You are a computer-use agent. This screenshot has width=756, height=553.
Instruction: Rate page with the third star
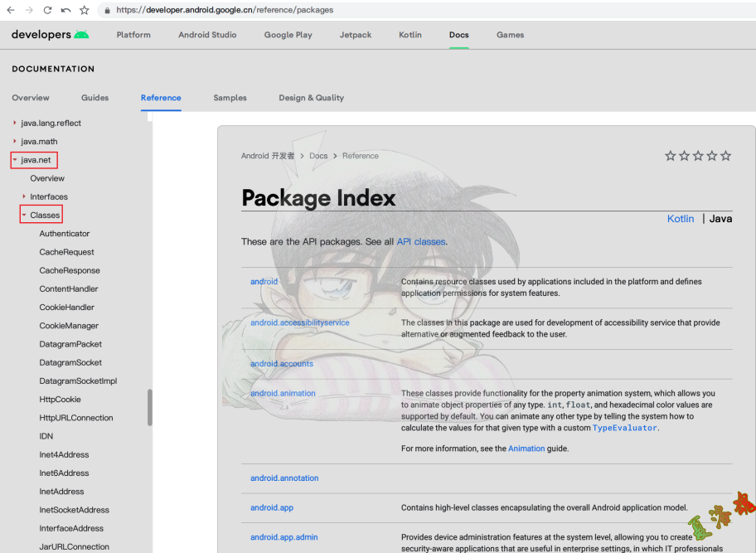point(698,156)
